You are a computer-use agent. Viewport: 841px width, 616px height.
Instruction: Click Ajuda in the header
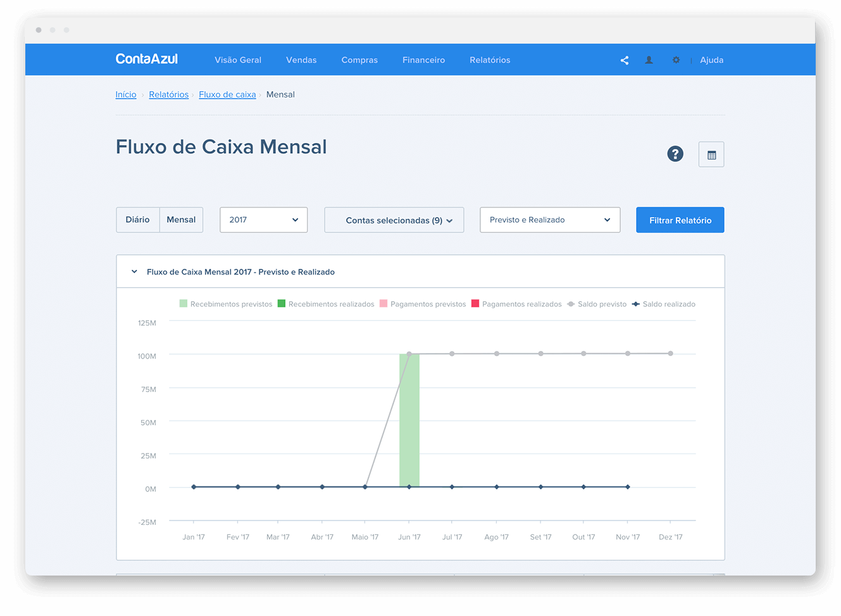click(x=711, y=60)
